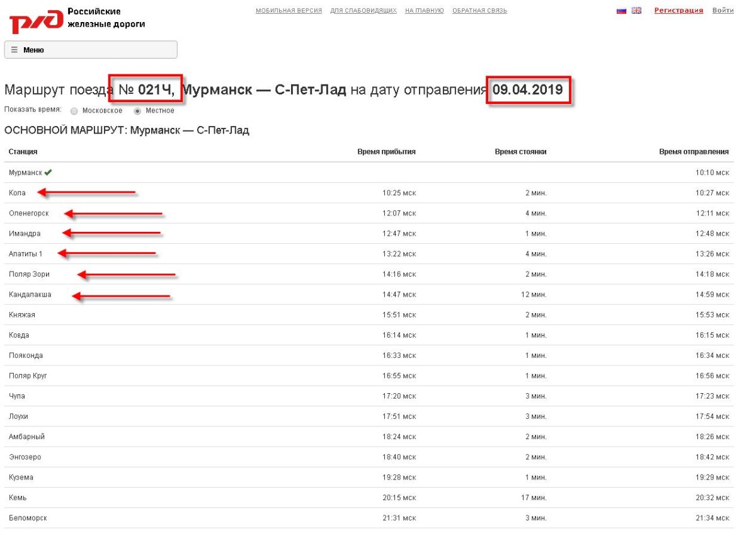Switch site language via Russian flag icon
The image size is (756, 533).
coord(621,10)
